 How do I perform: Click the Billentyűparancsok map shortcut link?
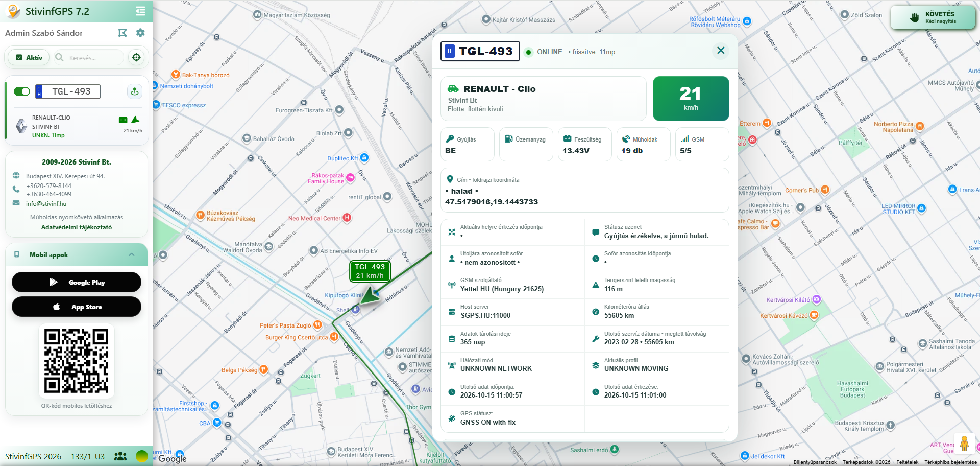click(815, 462)
